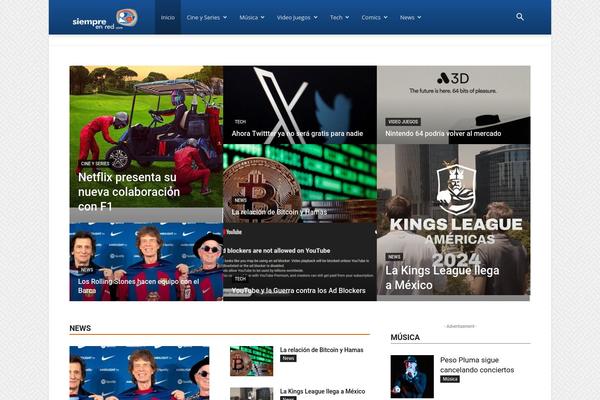Open the Peso Pluma thumbnail
Screen dimensions: 600x400
(412, 376)
